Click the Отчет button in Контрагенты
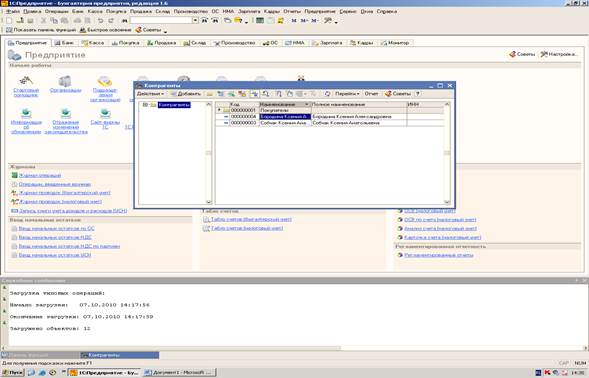This screenshot has width=589, height=378. [371, 94]
